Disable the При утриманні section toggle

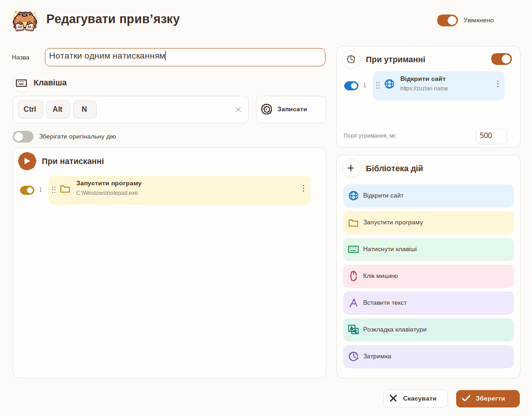pyautogui.click(x=502, y=59)
